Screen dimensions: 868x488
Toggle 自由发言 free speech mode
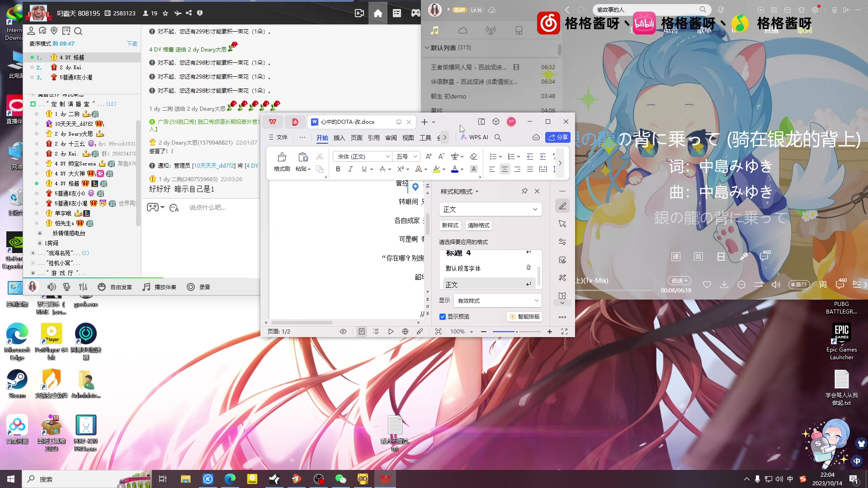click(115, 287)
